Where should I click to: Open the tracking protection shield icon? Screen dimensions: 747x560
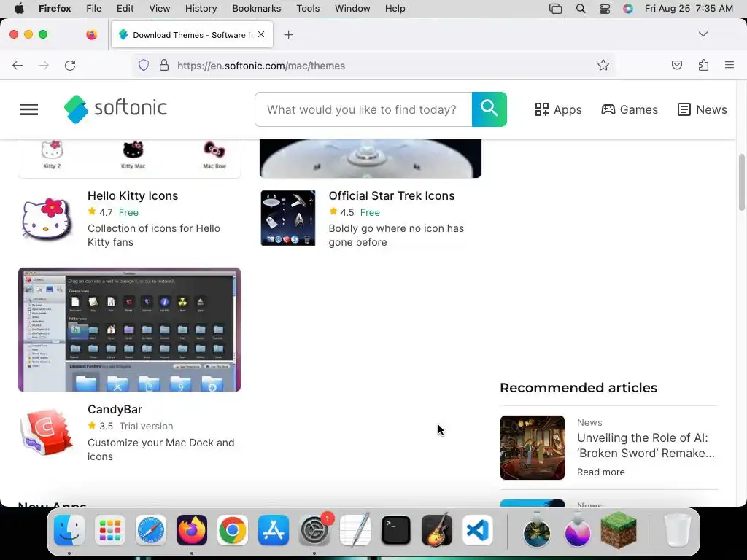coord(144,65)
